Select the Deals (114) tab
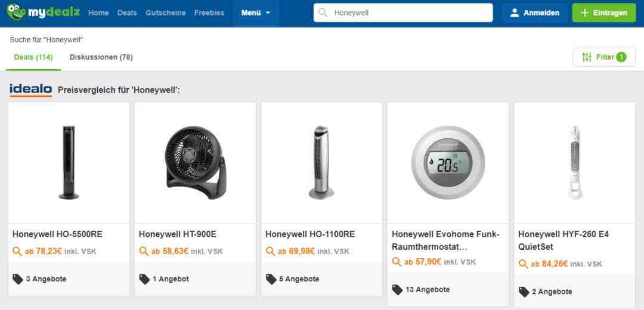644x310 pixels. tap(33, 57)
